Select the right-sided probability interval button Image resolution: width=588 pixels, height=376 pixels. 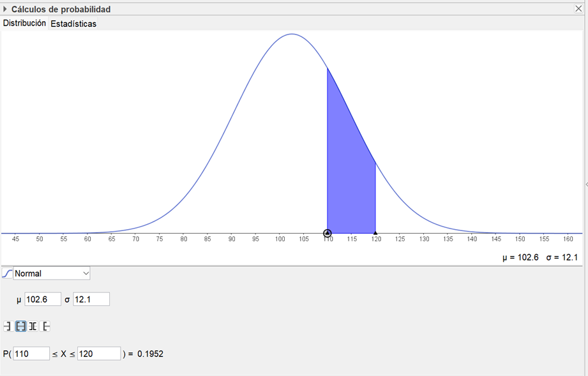coord(45,326)
